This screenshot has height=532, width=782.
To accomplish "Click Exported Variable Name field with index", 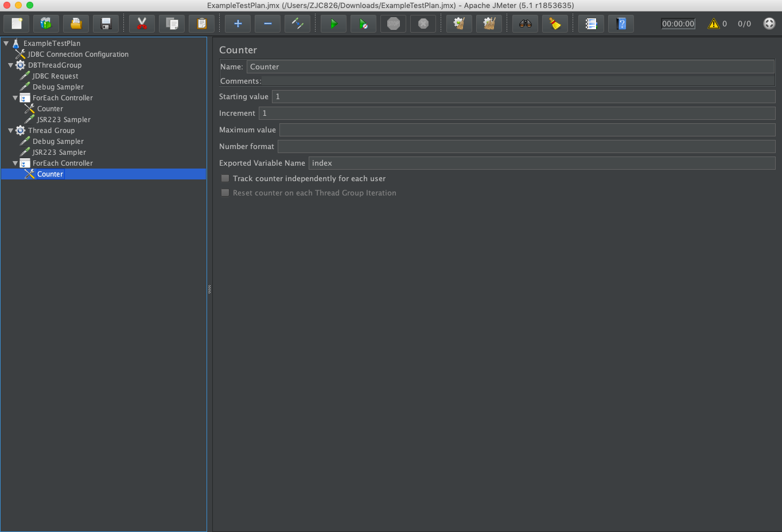I will 542,163.
